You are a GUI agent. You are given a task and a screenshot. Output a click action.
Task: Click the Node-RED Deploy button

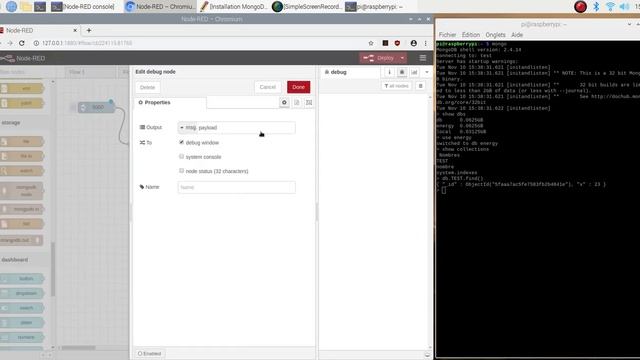click(379, 58)
